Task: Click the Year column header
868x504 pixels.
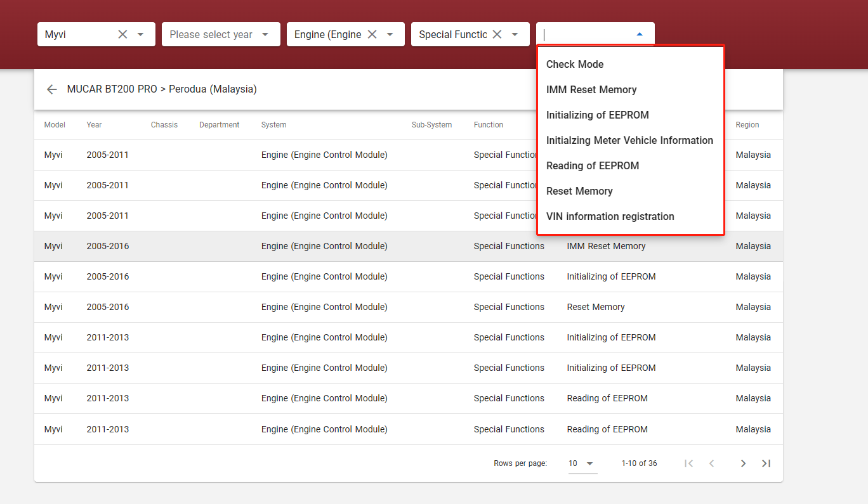Action: pos(94,125)
